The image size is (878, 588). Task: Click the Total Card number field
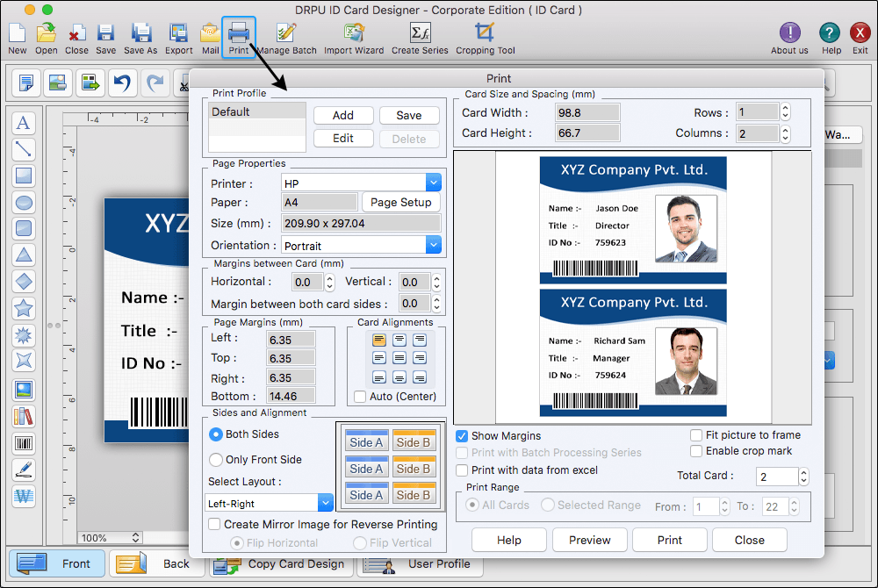(x=777, y=477)
